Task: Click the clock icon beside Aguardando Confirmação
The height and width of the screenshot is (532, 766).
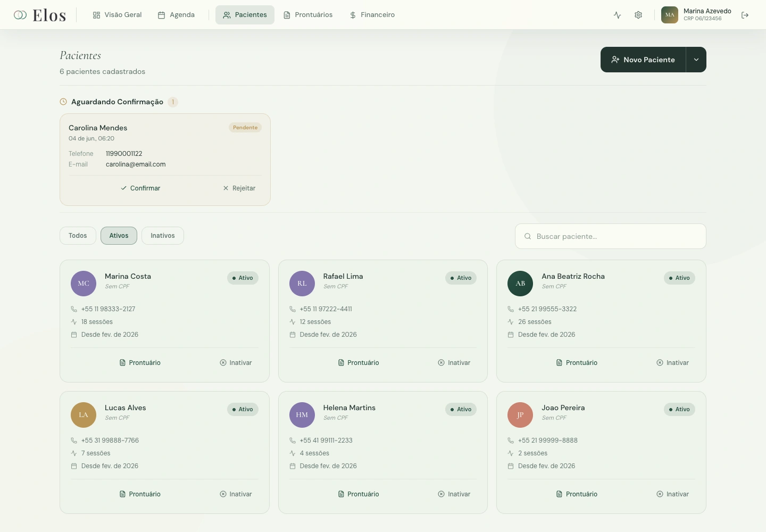Action: pyautogui.click(x=63, y=102)
